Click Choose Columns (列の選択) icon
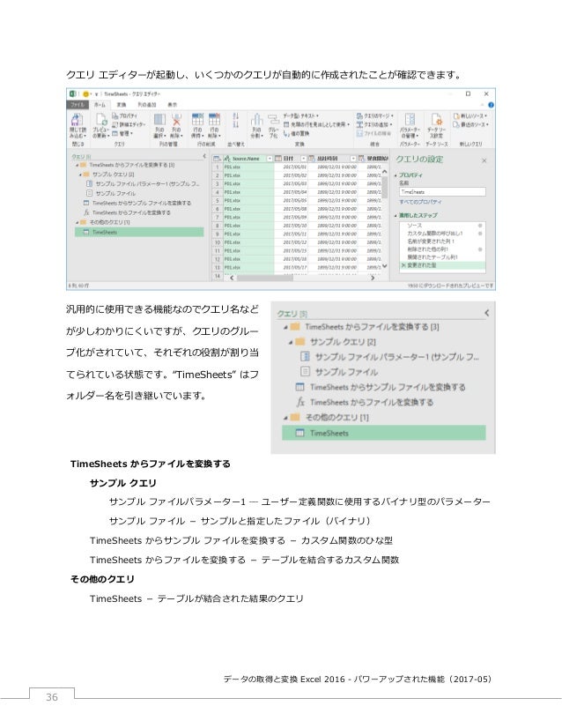This screenshot has height=728, width=562. click(x=159, y=119)
